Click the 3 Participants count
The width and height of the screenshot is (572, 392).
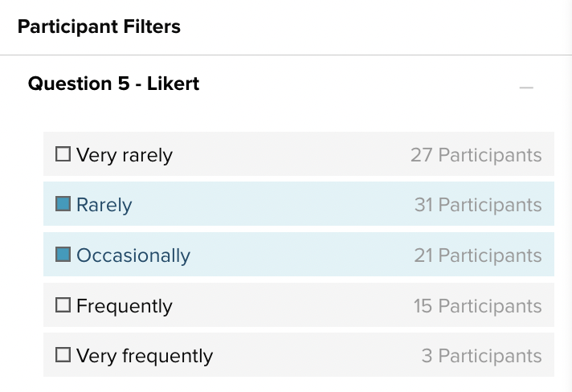coord(481,356)
